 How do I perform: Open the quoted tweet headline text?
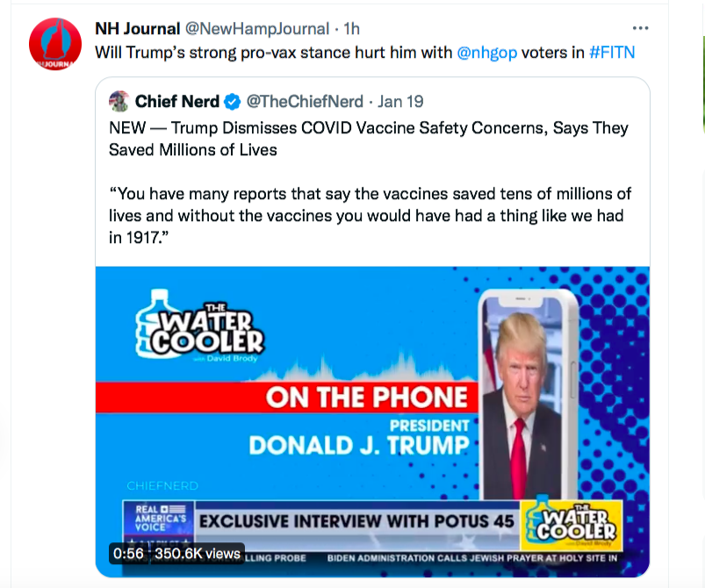pyautogui.click(x=368, y=139)
